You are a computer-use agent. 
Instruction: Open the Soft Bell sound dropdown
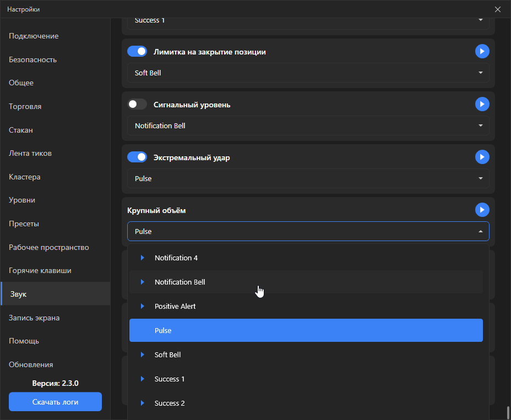tap(308, 73)
